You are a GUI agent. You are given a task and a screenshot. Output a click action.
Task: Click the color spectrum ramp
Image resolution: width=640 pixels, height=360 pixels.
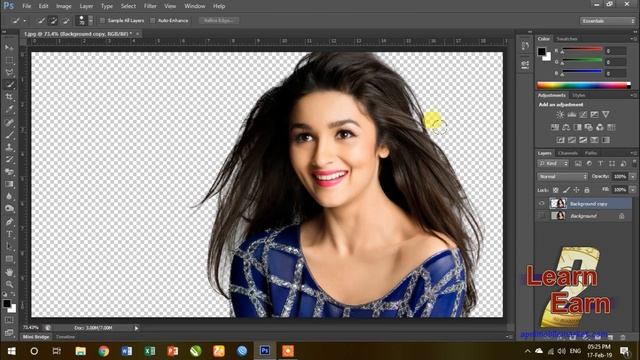[584, 85]
